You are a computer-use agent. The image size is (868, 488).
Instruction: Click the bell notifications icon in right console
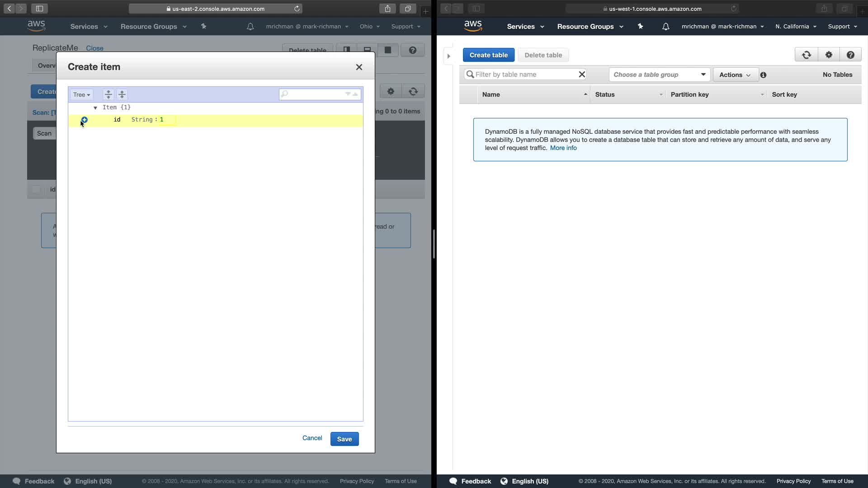click(x=665, y=27)
